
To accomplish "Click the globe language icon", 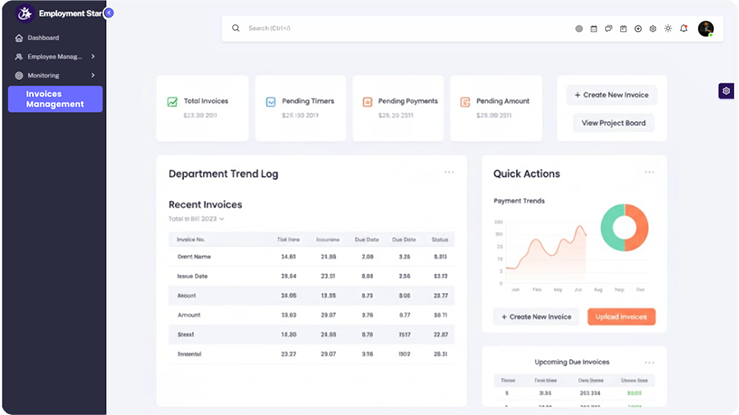I will coord(579,29).
